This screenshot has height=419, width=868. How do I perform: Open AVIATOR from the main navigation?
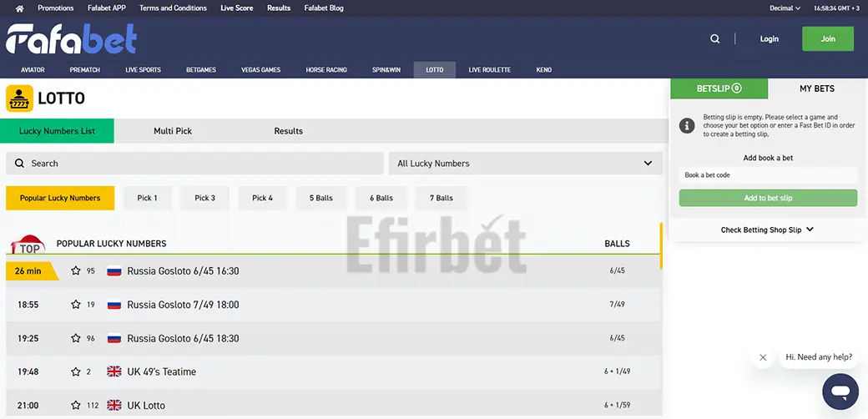click(33, 70)
